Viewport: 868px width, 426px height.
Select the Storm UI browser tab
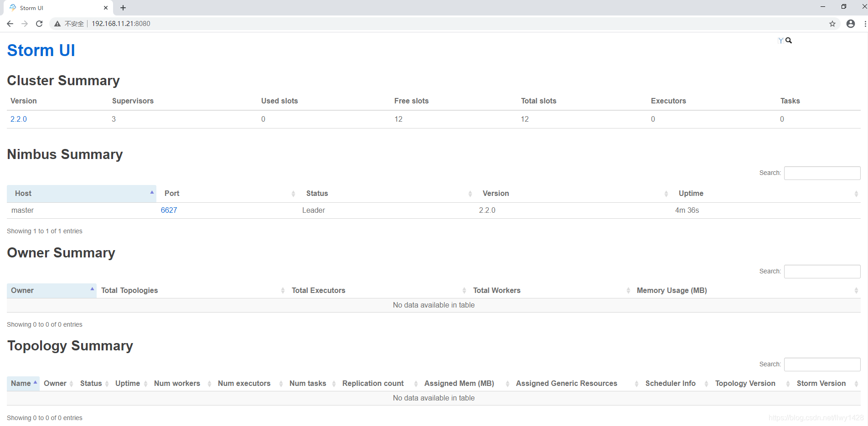click(x=59, y=8)
